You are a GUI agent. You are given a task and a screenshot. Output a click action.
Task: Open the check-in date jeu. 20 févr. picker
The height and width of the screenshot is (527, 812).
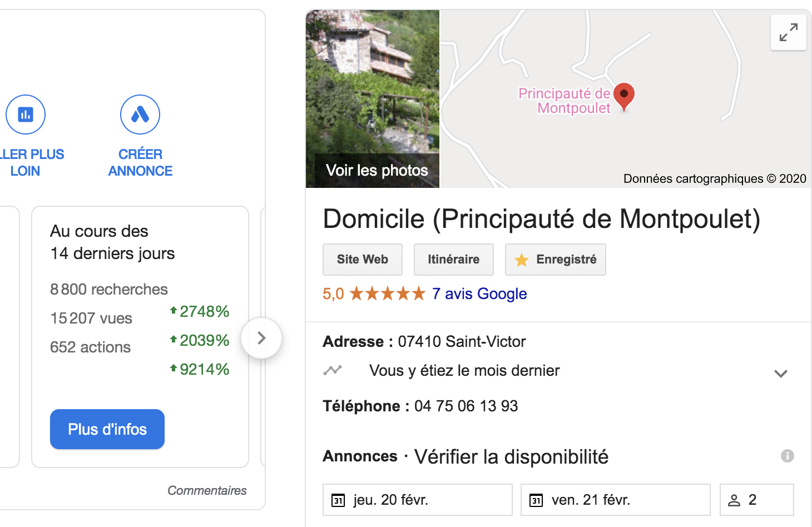418,500
